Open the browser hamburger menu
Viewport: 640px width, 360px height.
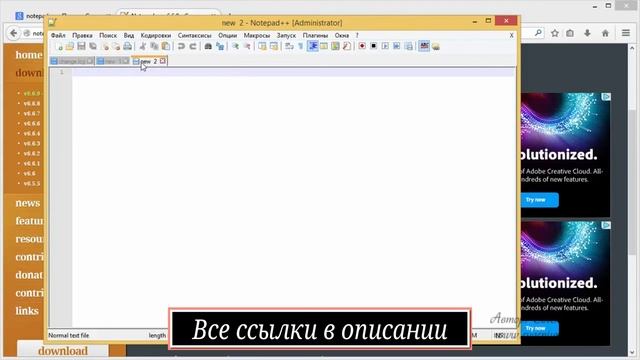[x=626, y=33]
